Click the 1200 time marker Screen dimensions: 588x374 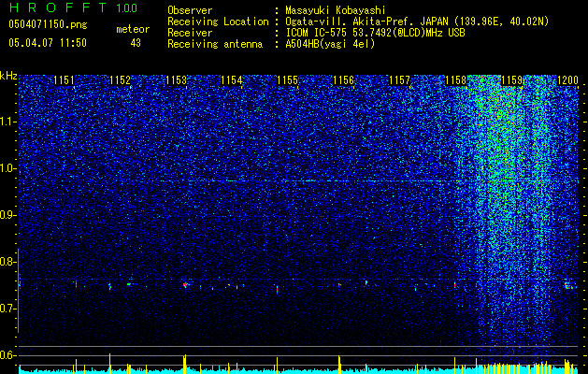pyautogui.click(x=567, y=80)
